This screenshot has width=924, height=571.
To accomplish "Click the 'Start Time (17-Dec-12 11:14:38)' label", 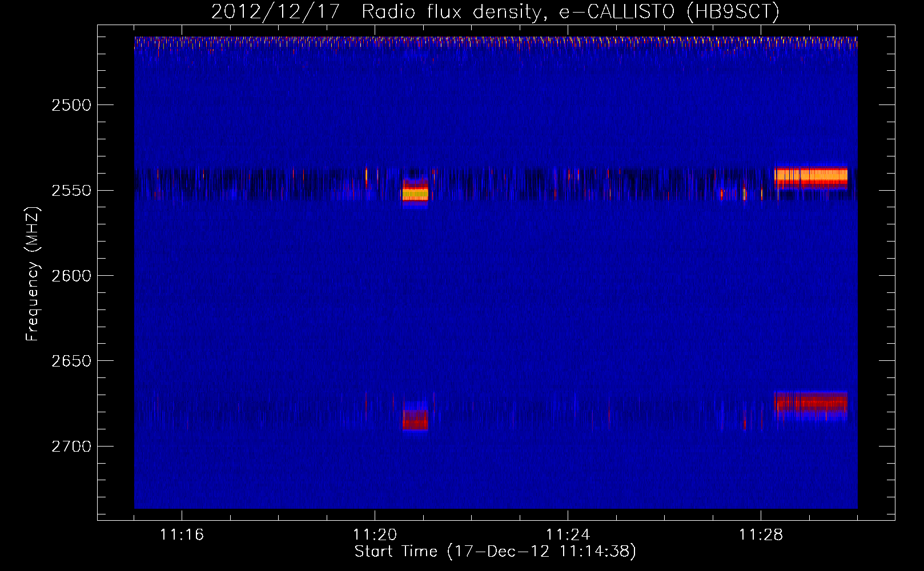I will click(495, 551).
